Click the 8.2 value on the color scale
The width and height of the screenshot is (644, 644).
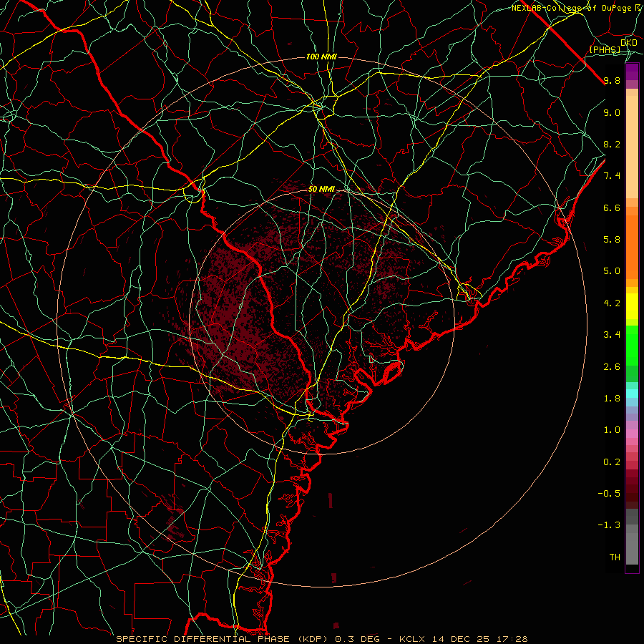pos(612,144)
